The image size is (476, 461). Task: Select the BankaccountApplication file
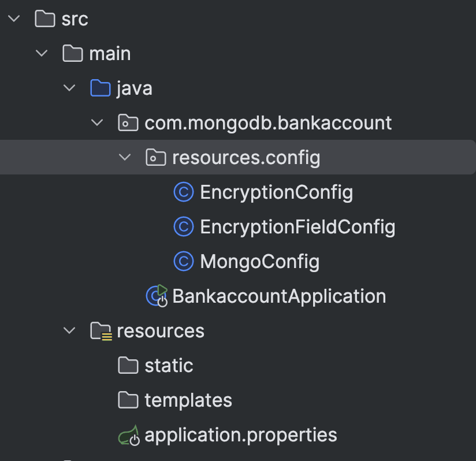(x=278, y=296)
